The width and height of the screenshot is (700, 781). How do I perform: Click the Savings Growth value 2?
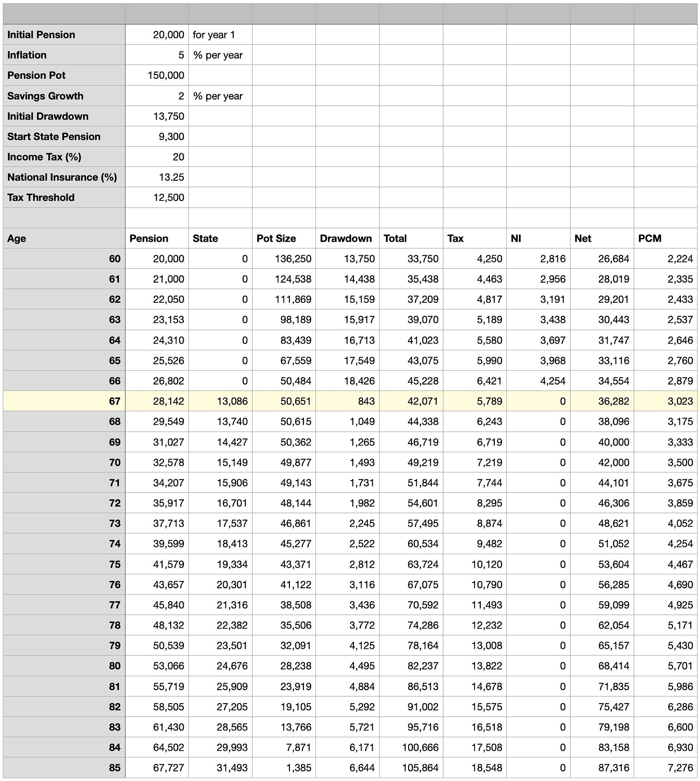click(x=157, y=96)
